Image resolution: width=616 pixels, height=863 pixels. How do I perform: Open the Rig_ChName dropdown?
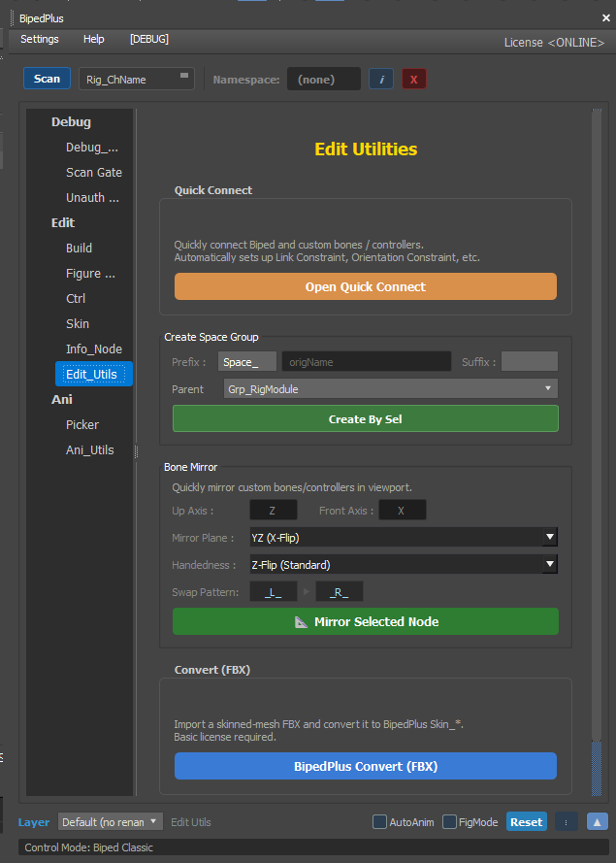point(137,80)
